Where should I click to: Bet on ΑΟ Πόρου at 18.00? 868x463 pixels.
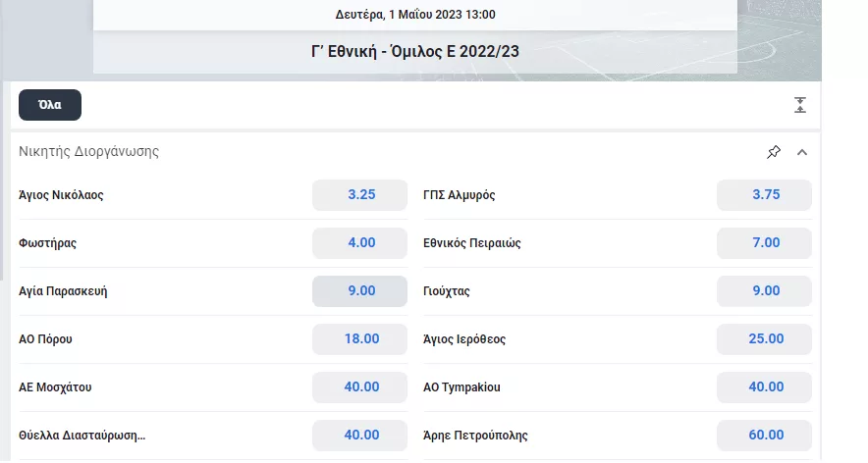(x=359, y=339)
